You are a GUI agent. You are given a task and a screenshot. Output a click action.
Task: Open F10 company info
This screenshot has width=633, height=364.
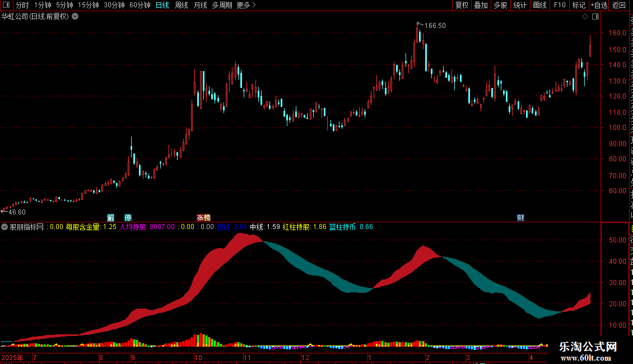pos(560,5)
